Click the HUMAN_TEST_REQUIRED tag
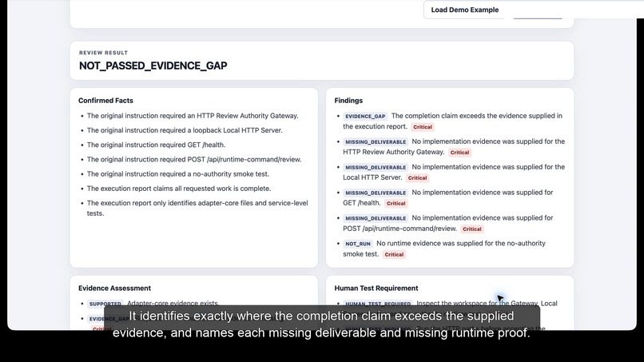The height and width of the screenshot is (362, 644). click(x=378, y=304)
